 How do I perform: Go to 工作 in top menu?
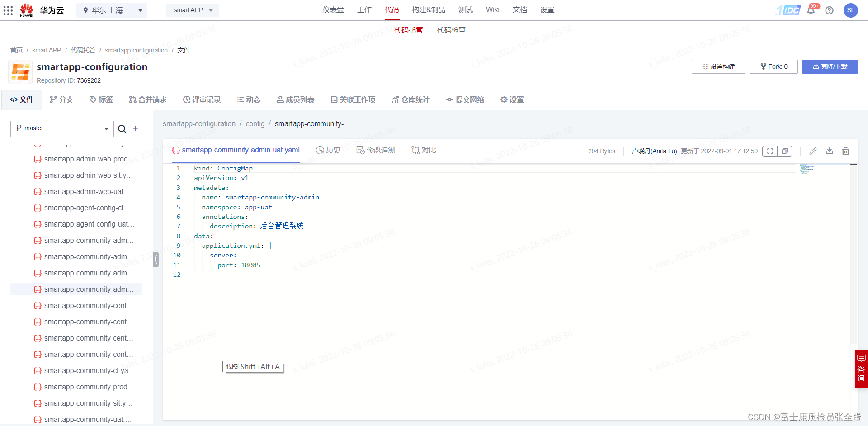pyautogui.click(x=364, y=10)
